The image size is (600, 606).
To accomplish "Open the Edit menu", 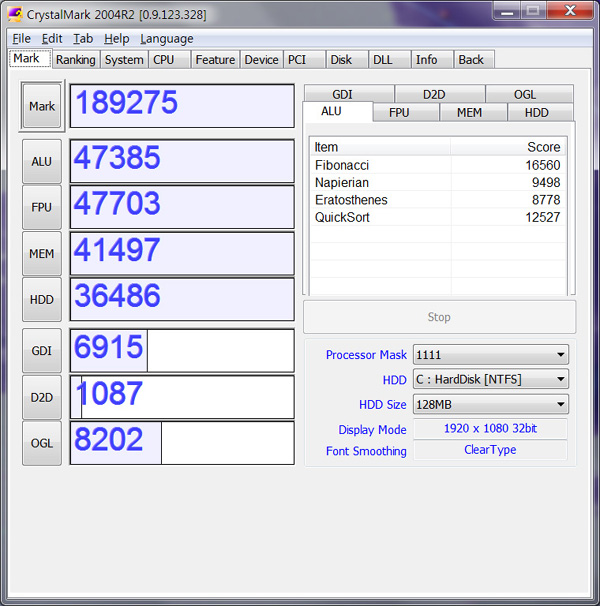I will pyautogui.click(x=52, y=39).
